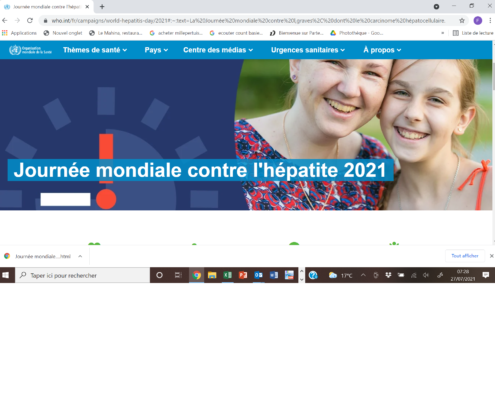Click the Windows search box
Screen dimensions: 495x400
83,275
